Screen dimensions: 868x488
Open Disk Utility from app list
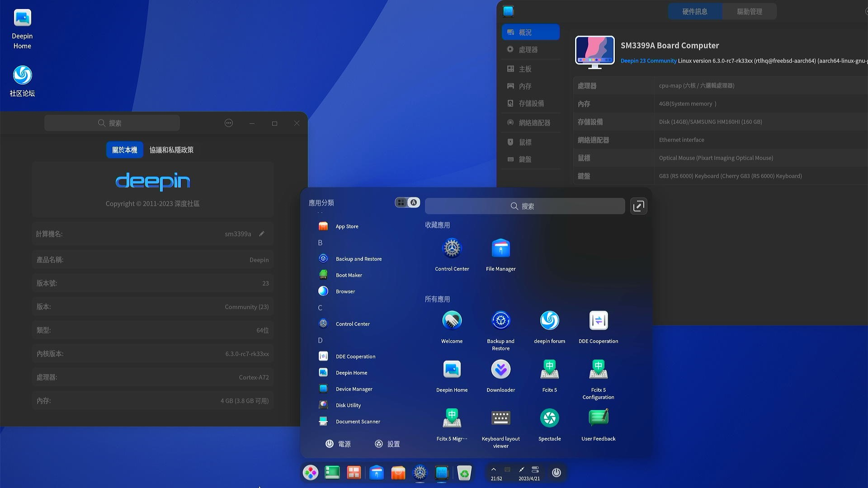348,405
